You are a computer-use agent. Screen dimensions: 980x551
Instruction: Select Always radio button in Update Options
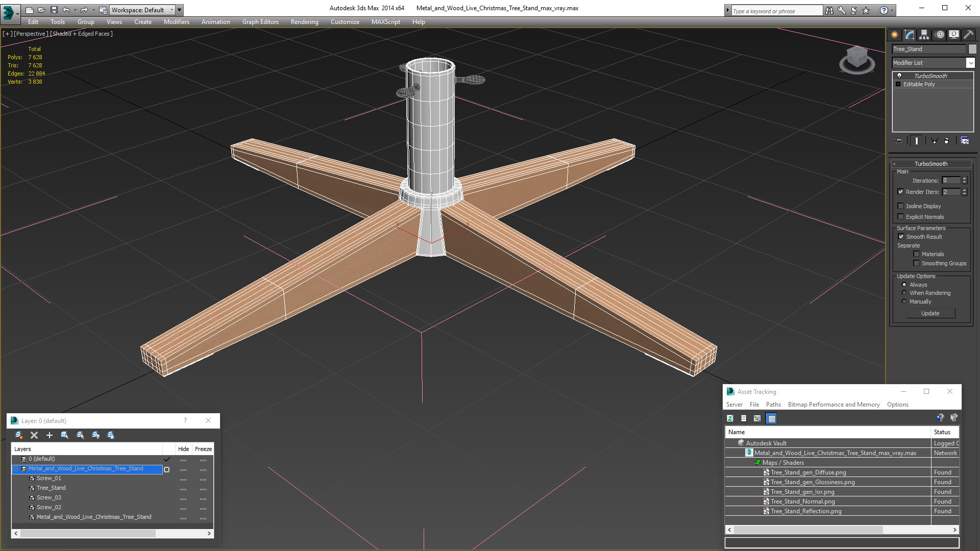[x=904, y=284]
